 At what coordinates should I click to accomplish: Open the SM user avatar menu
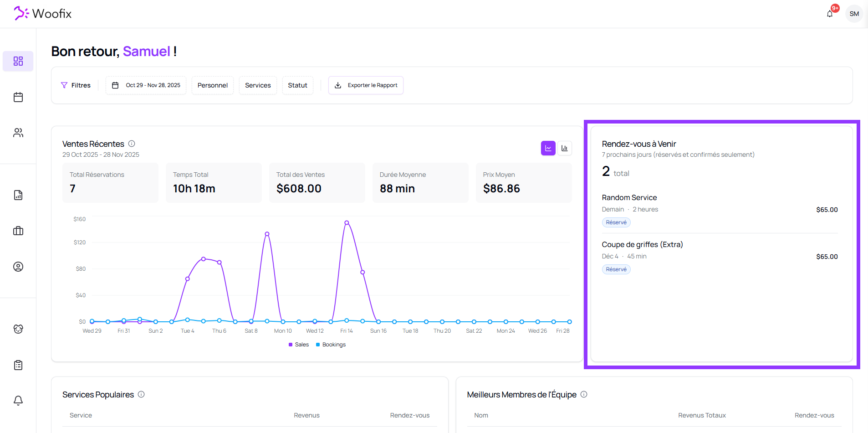(854, 14)
